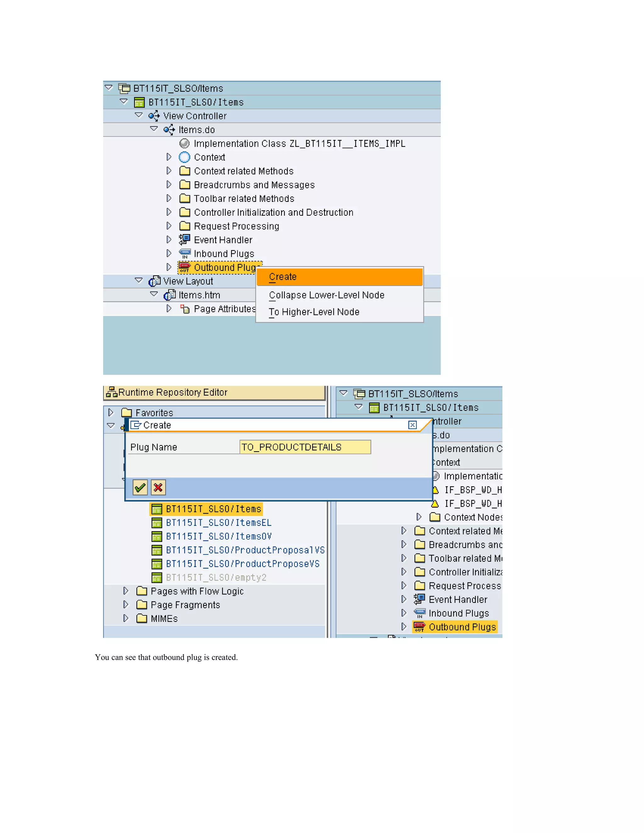Open BT115IT_SLSO/ItemsEL view link
Image resolution: width=644 pixels, height=833 pixels.
pyautogui.click(x=218, y=522)
